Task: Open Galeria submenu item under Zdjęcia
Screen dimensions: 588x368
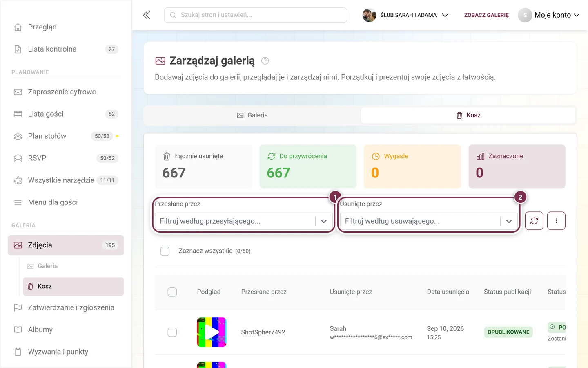Action: click(73, 266)
